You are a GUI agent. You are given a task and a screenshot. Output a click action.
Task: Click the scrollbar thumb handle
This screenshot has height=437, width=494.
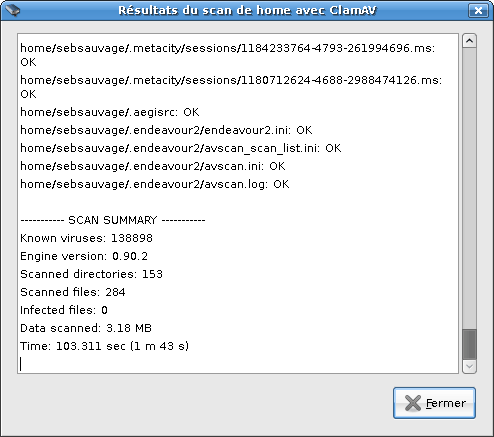click(x=469, y=344)
